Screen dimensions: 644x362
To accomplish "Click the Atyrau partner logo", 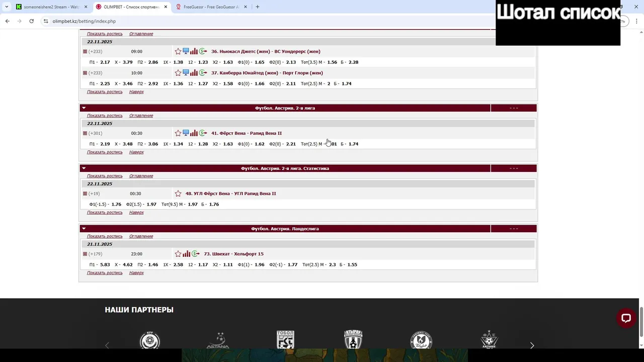I will (x=353, y=340).
